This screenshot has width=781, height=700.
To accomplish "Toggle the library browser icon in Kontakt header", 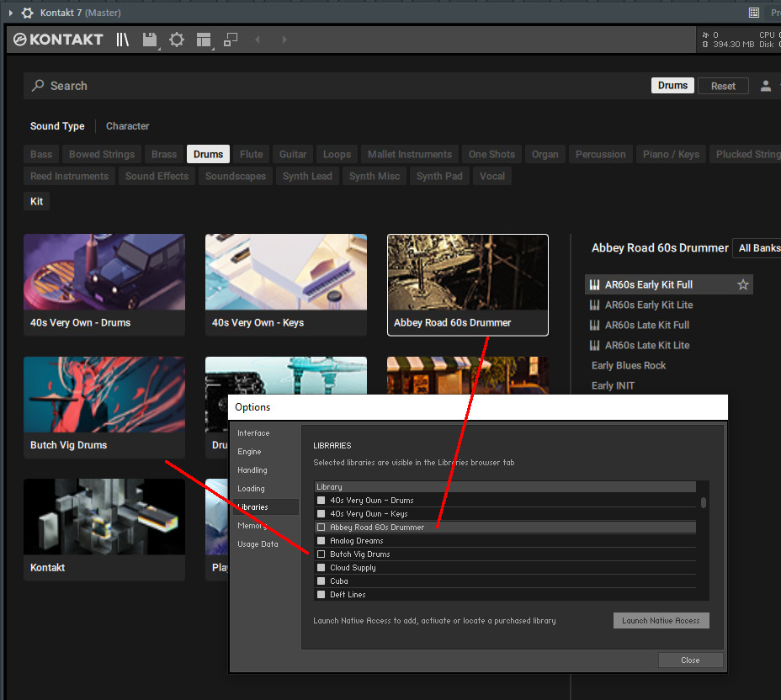I will click(x=122, y=40).
